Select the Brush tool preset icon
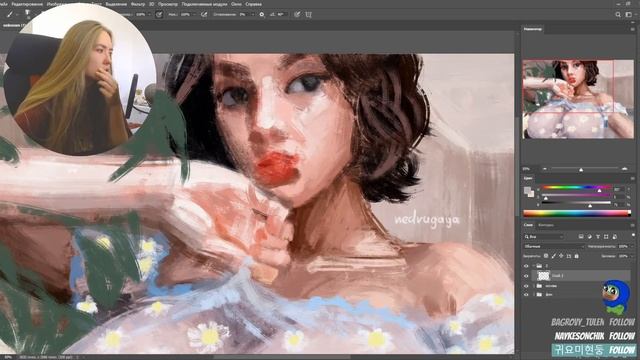The height and width of the screenshot is (360, 640). pos(9,14)
